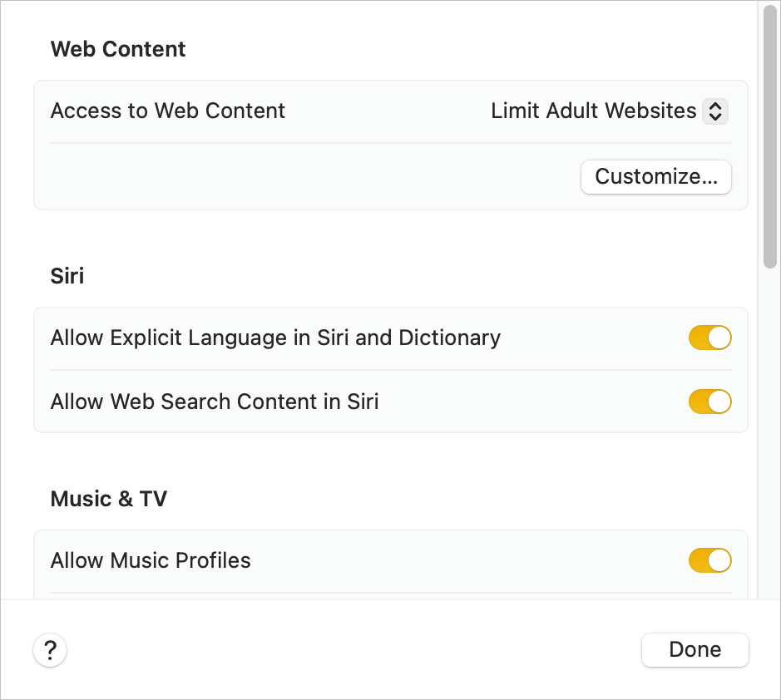The image size is (781, 700).
Task: Click the Done button
Action: tap(694, 649)
